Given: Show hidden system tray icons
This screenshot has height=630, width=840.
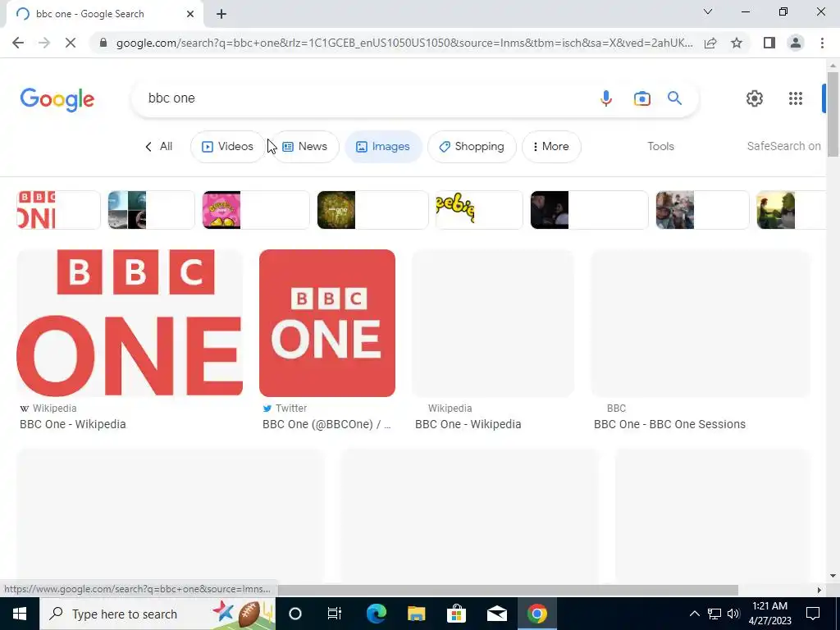Looking at the screenshot, I should [x=694, y=614].
